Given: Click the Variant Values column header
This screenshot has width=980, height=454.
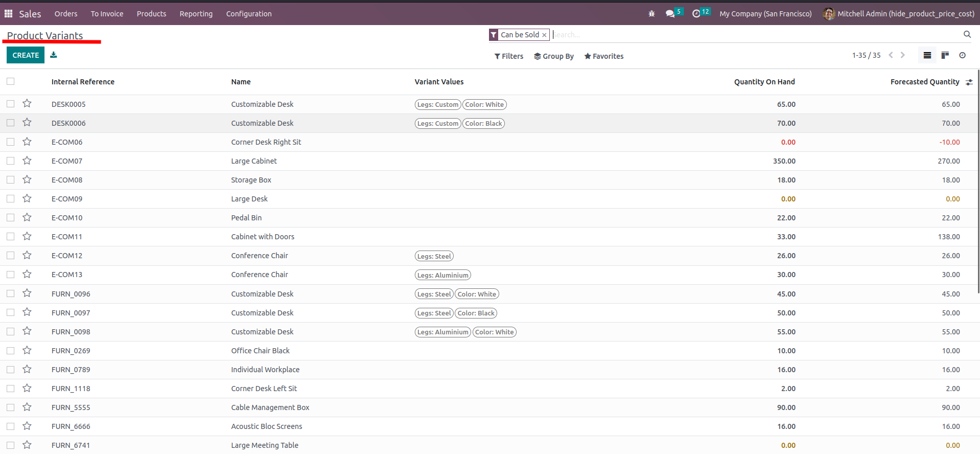Looking at the screenshot, I should 439,82.
